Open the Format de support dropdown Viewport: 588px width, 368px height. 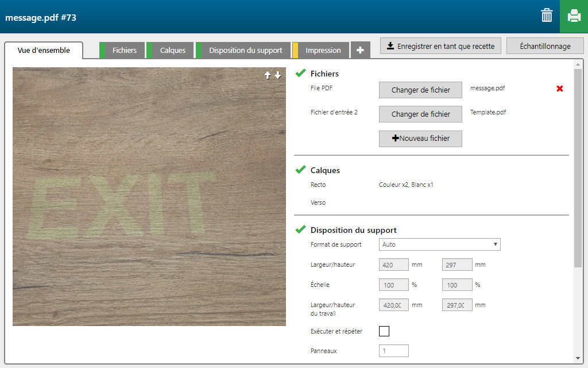click(439, 244)
